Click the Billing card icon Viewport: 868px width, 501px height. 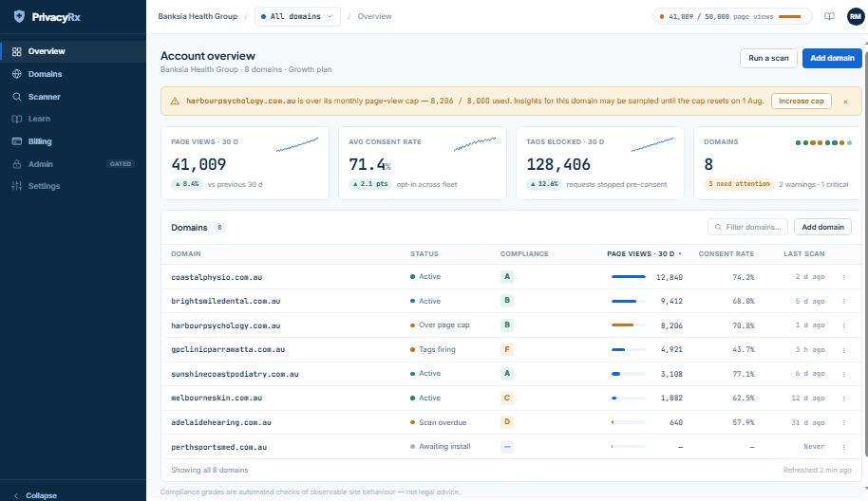coord(16,141)
